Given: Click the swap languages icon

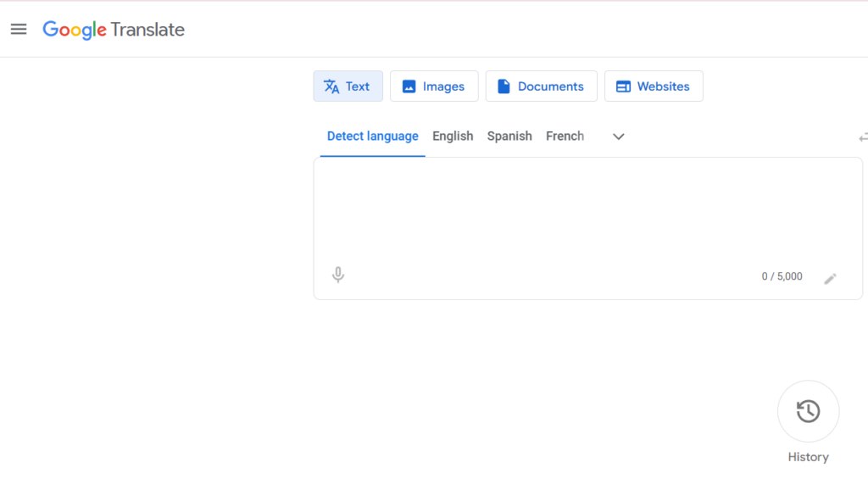Looking at the screenshot, I should point(863,137).
